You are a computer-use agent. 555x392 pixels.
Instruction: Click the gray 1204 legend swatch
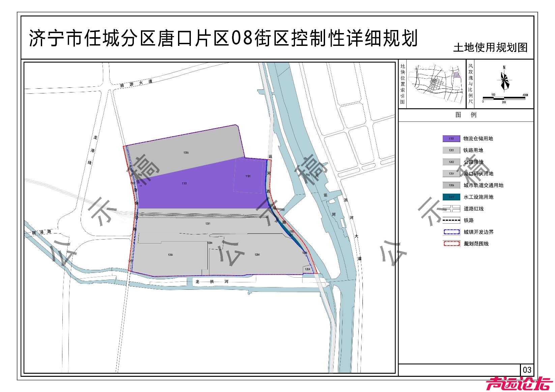coord(451,173)
